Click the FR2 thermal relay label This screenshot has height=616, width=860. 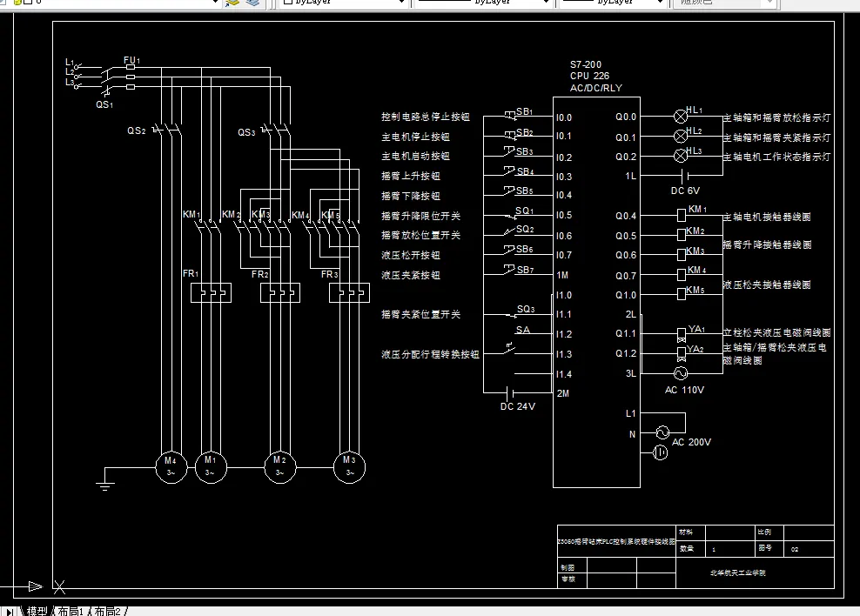pyautogui.click(x=260, y=274)
